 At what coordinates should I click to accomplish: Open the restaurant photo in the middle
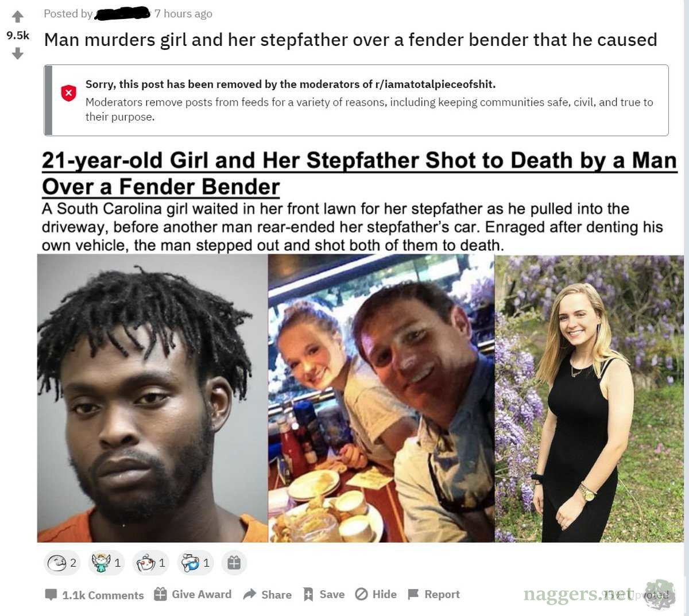tap(381, 398)
